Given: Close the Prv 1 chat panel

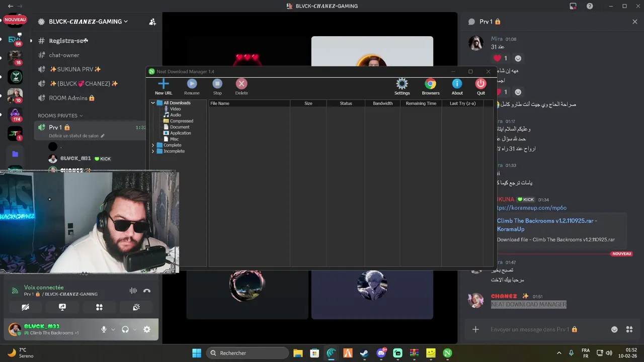Looking at the screenshot, I should click(x=635, y=22).
